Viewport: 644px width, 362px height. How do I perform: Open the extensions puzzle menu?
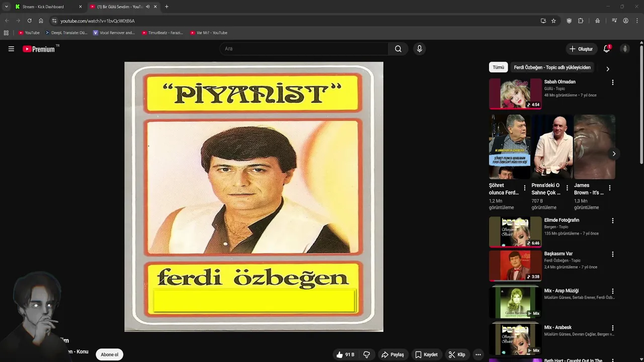coord(581,21)
